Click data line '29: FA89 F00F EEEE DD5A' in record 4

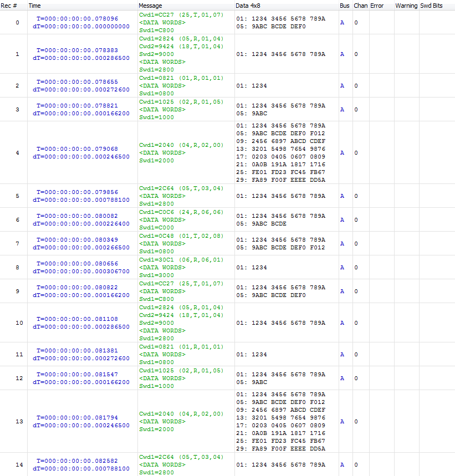tap(281, 180)
